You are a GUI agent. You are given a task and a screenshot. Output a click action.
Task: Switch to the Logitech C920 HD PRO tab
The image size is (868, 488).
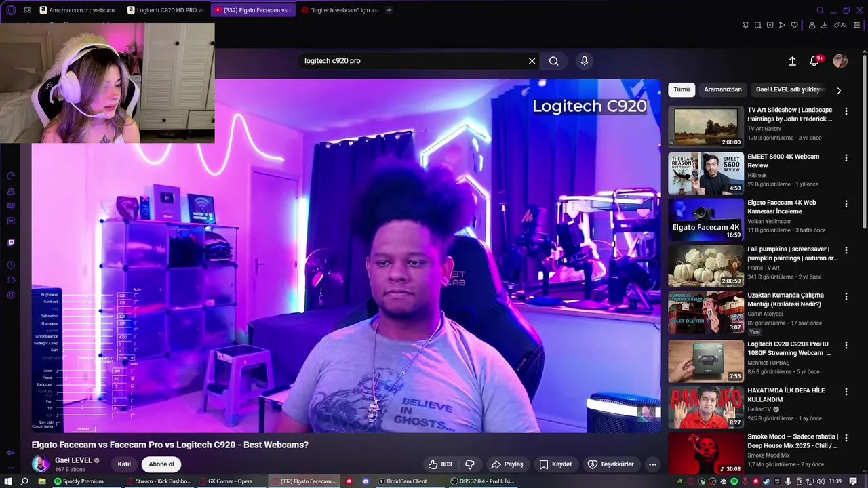click(165, 10)
